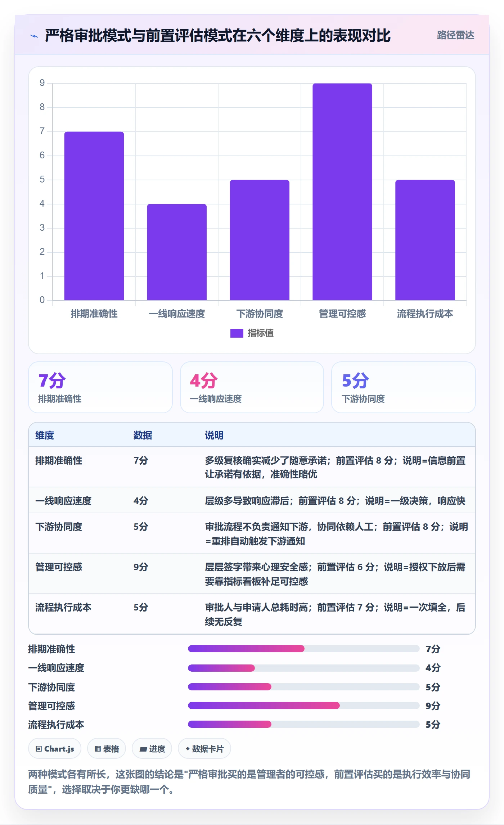Click the chart bar for 排期准确性
Viewport: 504px width, 825px height.
(x=94, y=216)
